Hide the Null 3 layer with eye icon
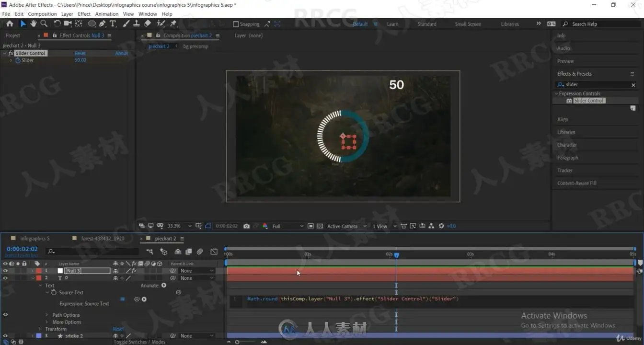This screenshot has height=345, width=644. click(5, 271)
